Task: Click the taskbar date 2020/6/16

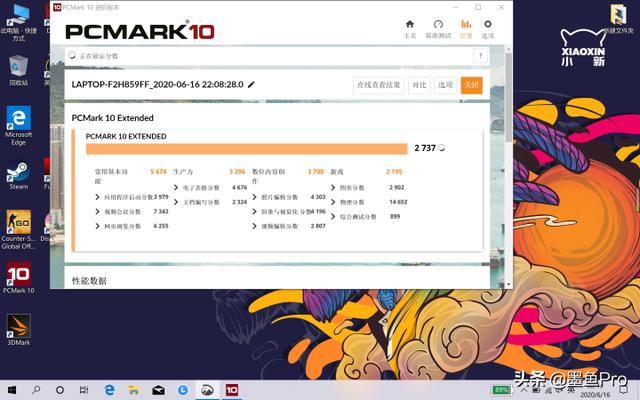Action: [596, 395]
